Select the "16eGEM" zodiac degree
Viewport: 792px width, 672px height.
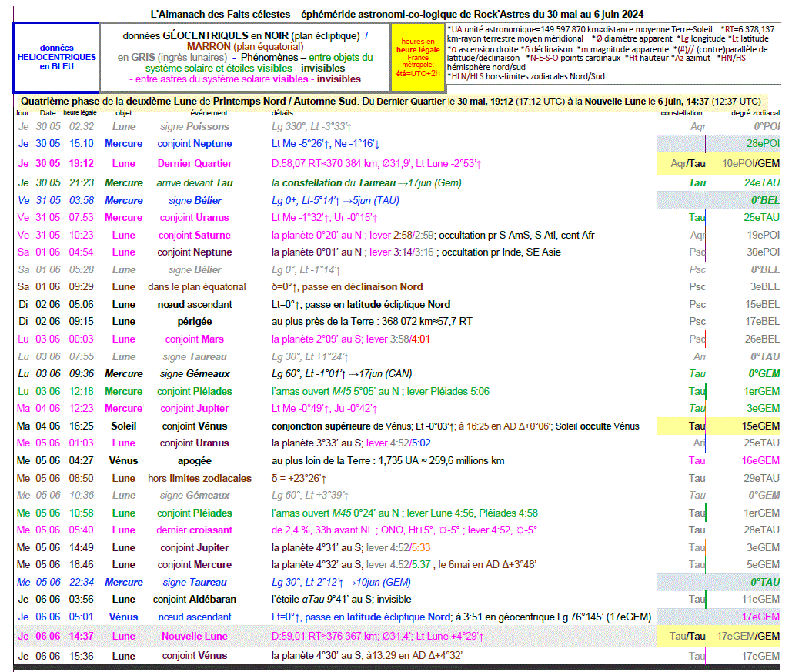coord(760,461)
